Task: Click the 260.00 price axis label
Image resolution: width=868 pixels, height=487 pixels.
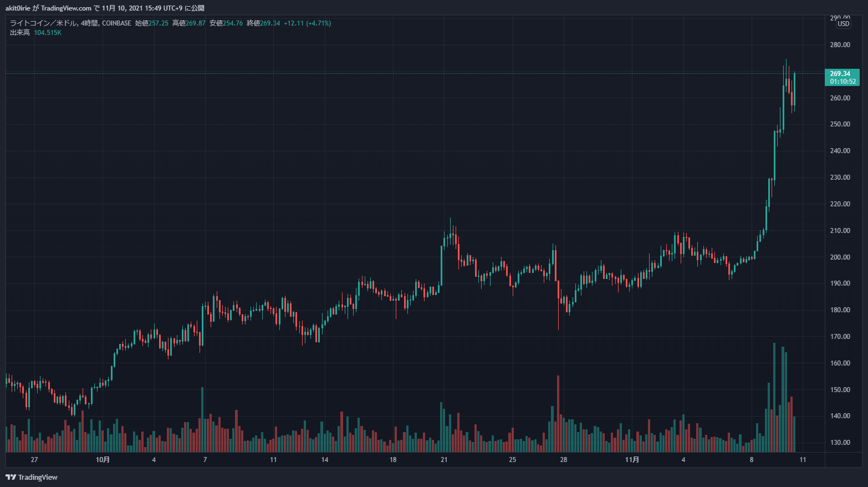Action: [840, 98]
